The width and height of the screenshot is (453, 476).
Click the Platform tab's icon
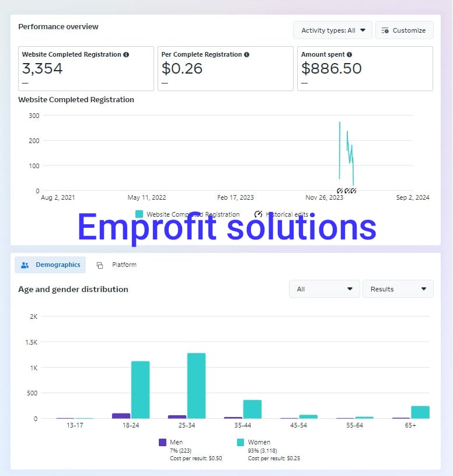(100, 265)
